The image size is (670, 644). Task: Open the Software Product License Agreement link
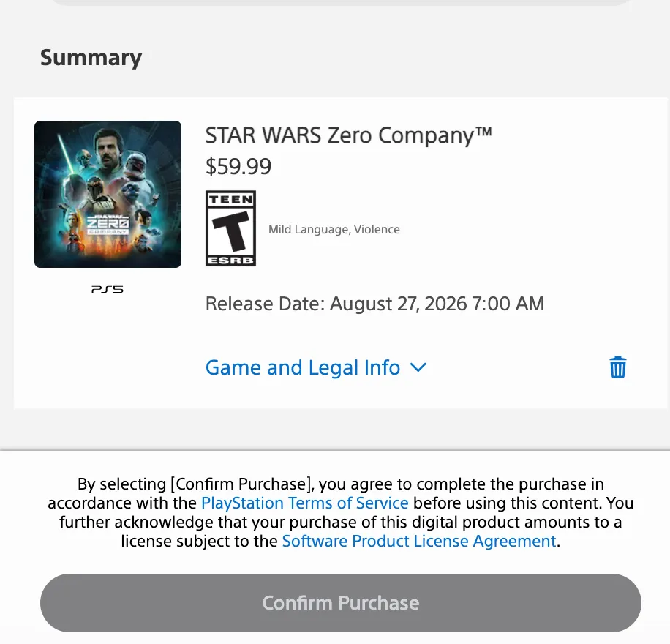419,542
